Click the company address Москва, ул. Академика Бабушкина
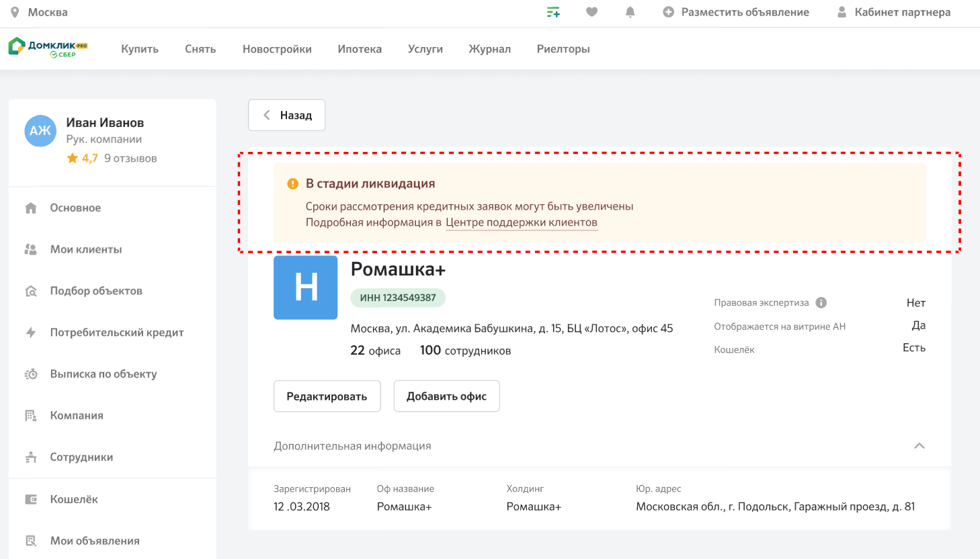 coord(512,329)
